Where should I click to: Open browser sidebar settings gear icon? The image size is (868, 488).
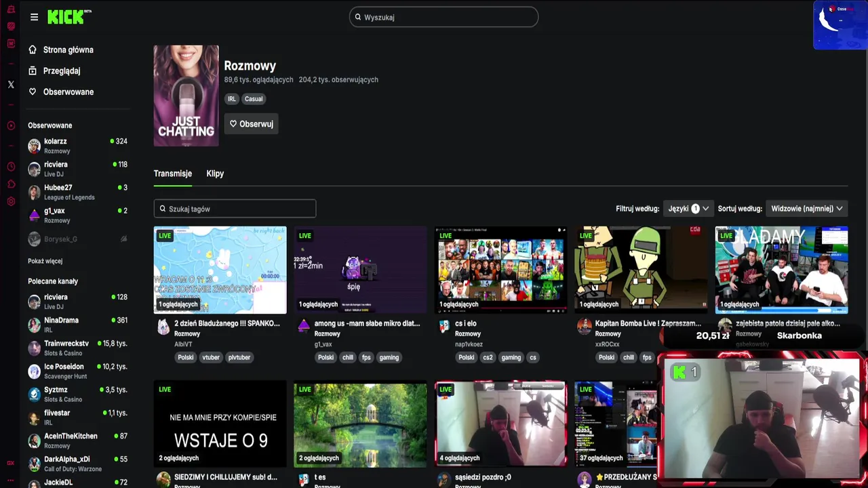tap(11, 201)
